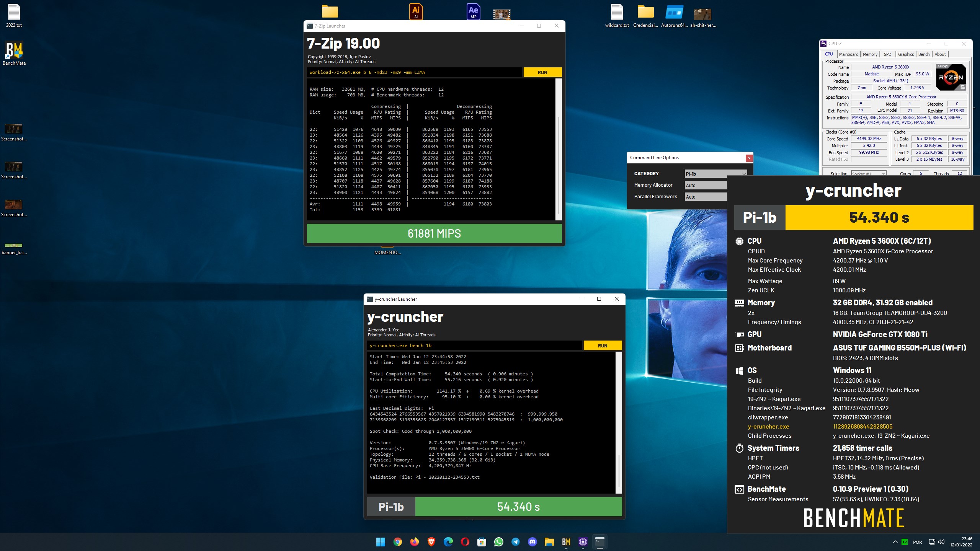Screen dimensions: 980x551
Task: Click the yellow 54.340 s BenchMate score
Action: tap(879, 217)
